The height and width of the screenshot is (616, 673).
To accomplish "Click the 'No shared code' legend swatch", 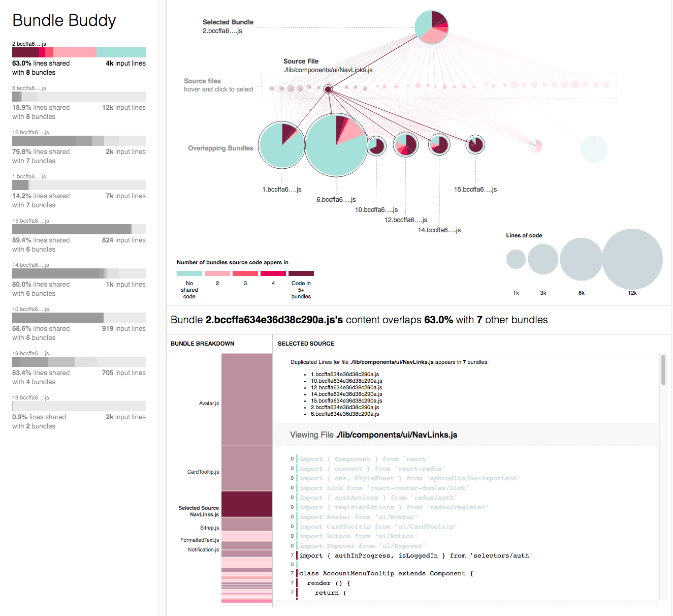I will point(189,273).
